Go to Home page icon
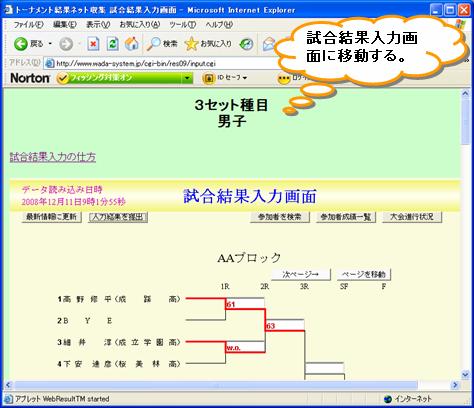Screen dimensions: 474x408 (x=132, y=44)
